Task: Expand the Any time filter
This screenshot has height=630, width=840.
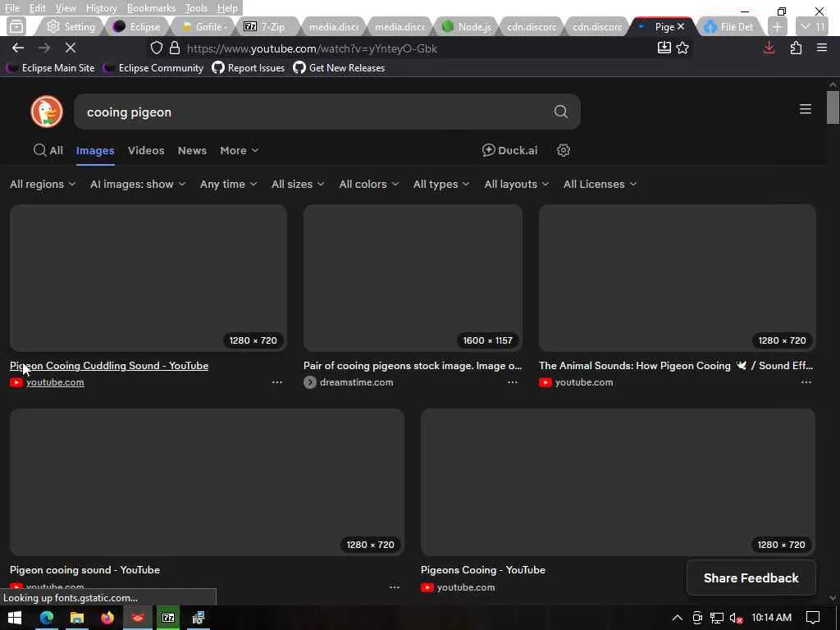Action: click(228, 185)
